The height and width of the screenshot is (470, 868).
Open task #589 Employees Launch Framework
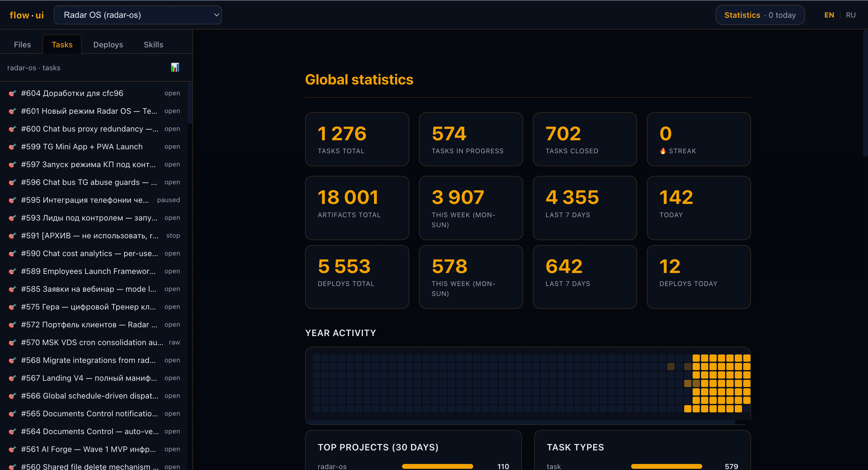[x=94, y=272]
